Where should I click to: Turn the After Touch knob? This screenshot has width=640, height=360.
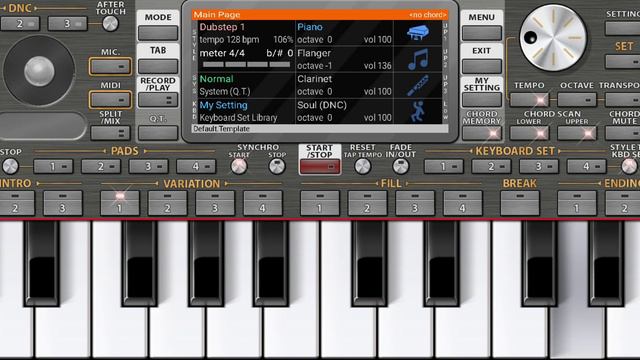(x=110, y=24)
